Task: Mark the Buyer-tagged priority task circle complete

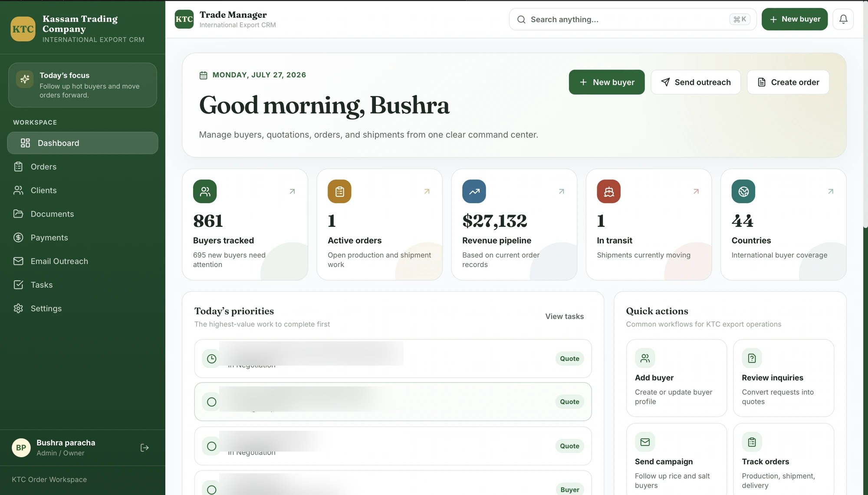Action: tap(211, 490)
